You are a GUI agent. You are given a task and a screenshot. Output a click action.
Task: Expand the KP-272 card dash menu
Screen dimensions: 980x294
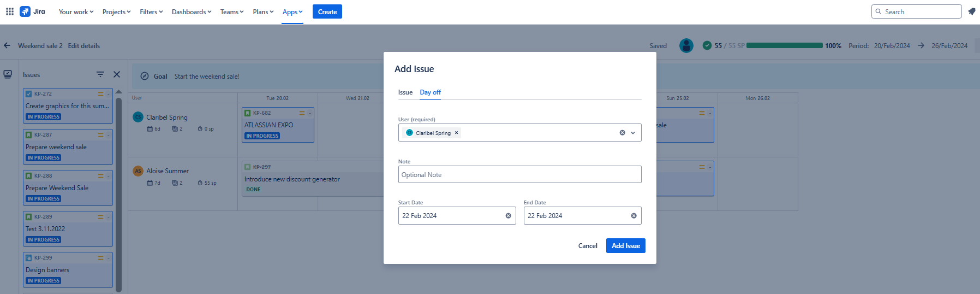[109, 94]
